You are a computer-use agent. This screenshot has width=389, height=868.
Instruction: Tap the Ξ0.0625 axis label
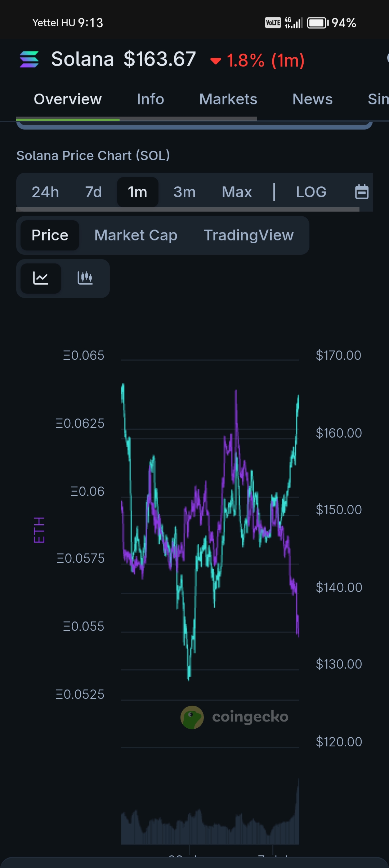tap(80, 423)
